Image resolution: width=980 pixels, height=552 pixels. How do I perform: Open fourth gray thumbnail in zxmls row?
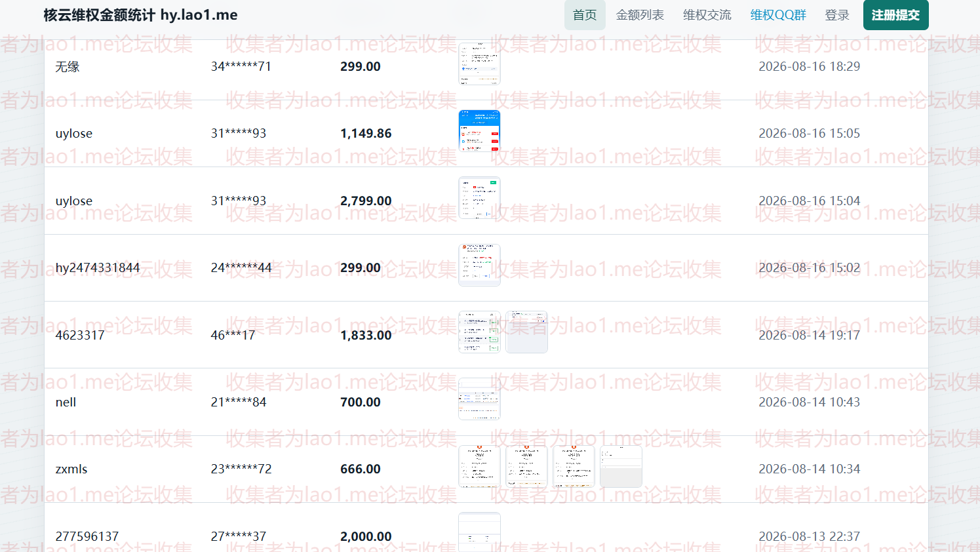(621, 467)
